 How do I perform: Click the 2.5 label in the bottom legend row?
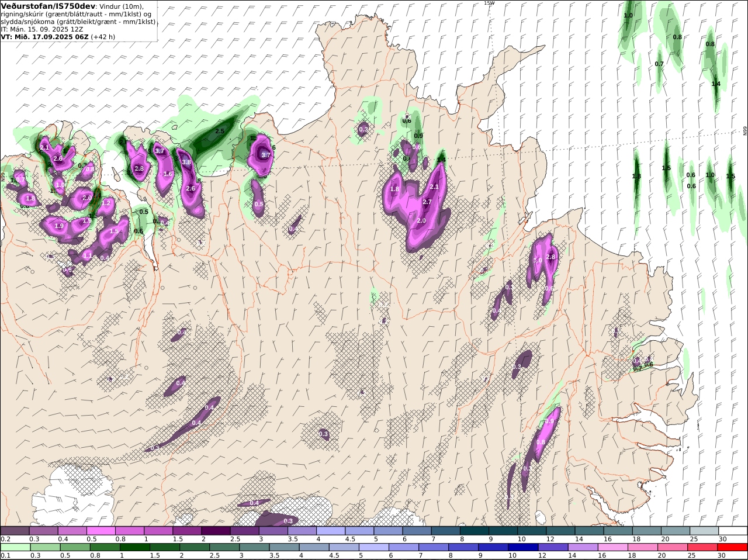214,555
